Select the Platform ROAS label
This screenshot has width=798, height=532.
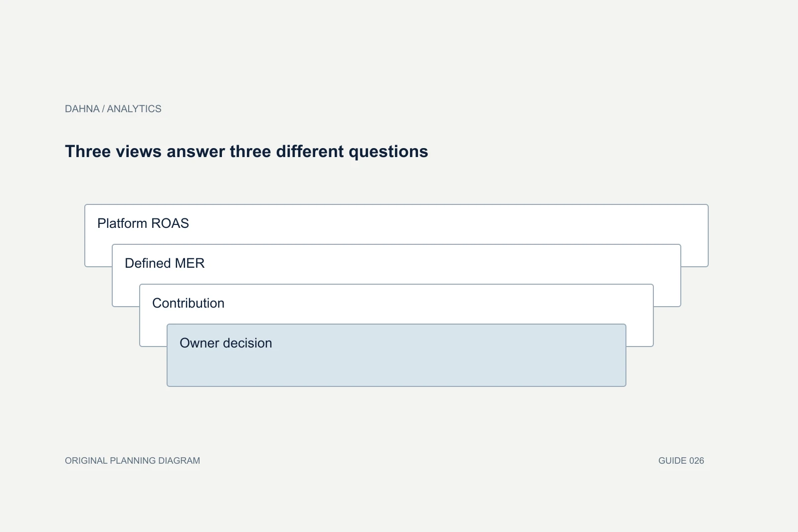point(143,223)
